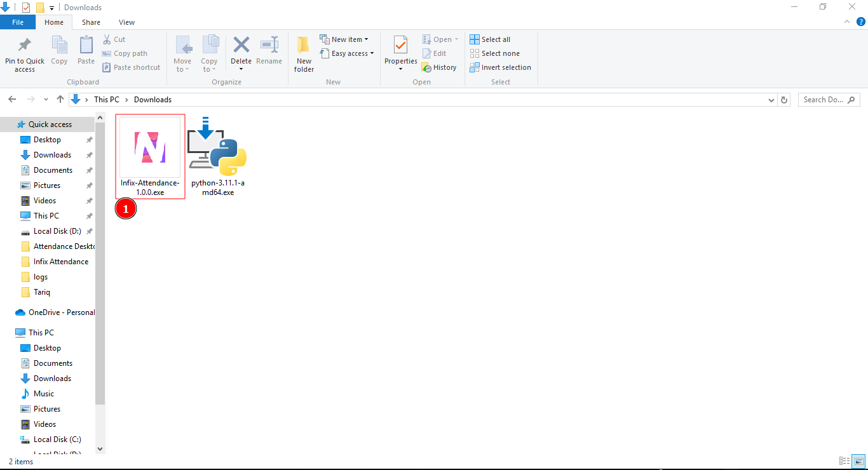
Task: Click Downloads in the address bar
Action: 153,100
